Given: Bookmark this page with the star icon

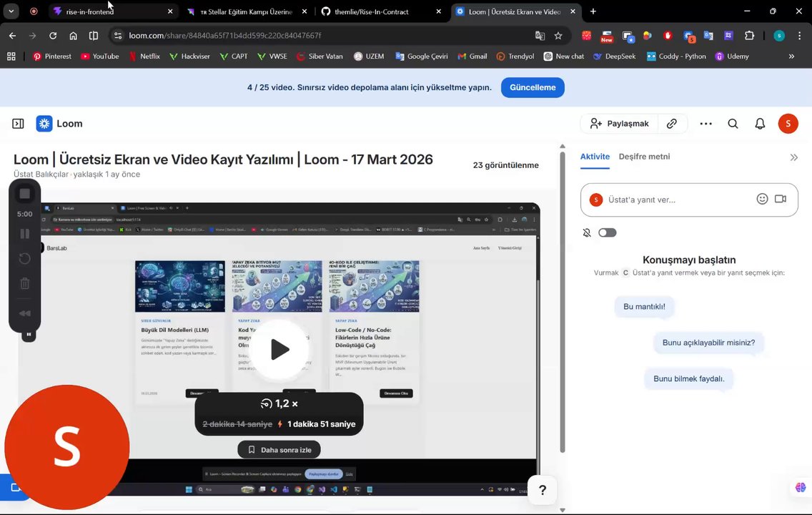Looking at the screenshot, I should [558, 36].
